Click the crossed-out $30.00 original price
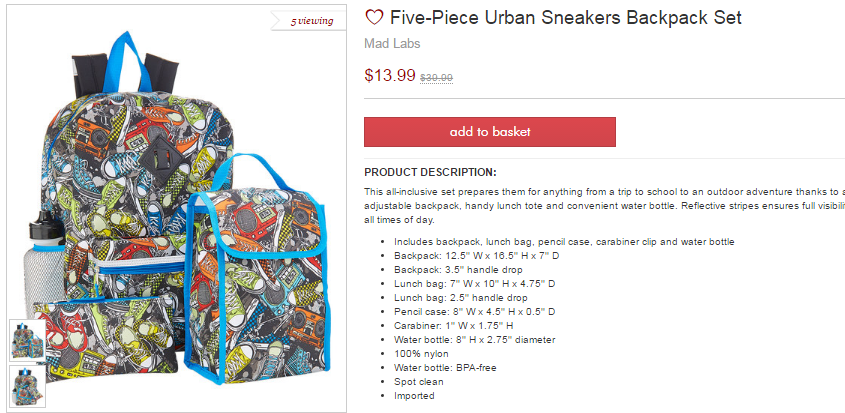Image resolution: width=845 pixels, height=413 pixels. pos(437,78)
